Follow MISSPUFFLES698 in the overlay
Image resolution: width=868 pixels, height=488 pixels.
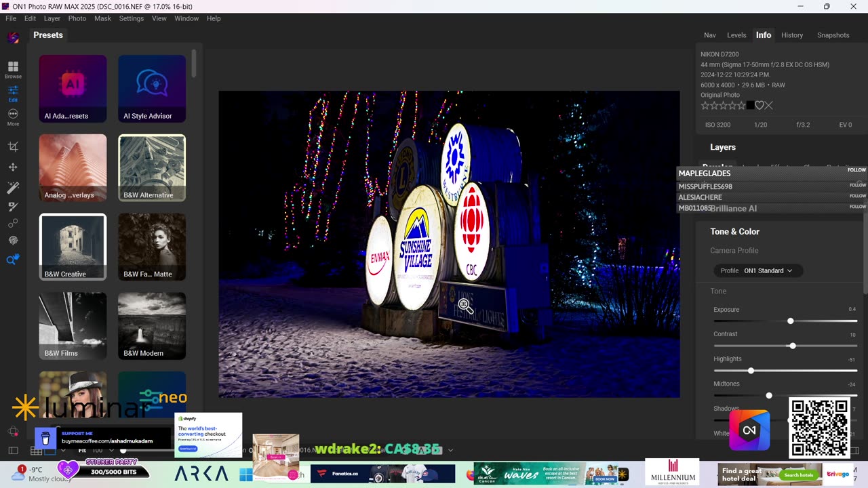pos(858,185)
